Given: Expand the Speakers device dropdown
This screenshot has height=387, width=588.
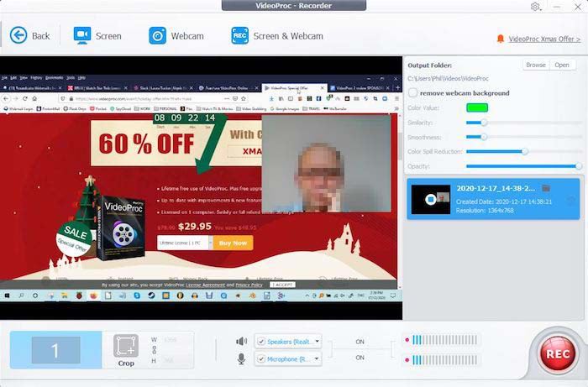Looking at the screenshot, I should coord(318,342).
